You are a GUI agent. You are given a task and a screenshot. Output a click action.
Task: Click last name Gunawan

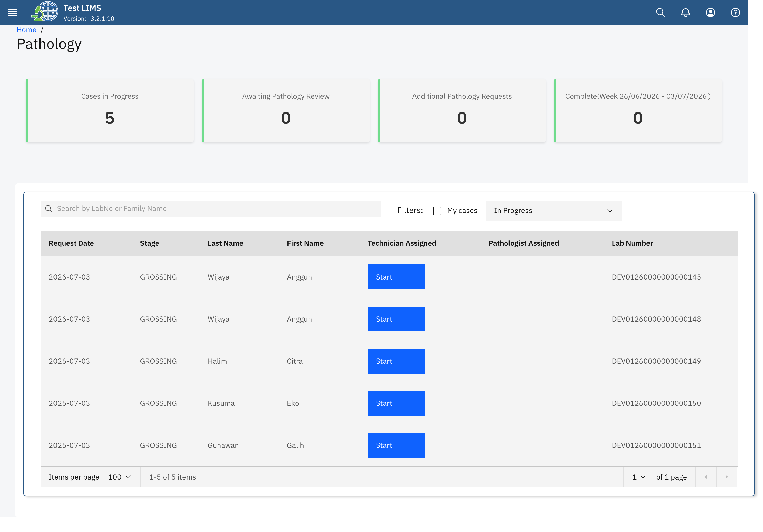[x=223, y=445]
